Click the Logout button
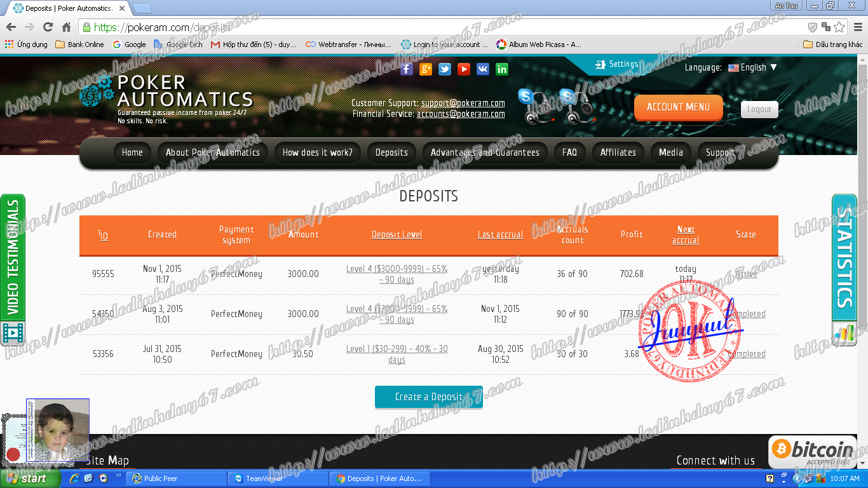The height and width of the screenshot is (488, 868). (759, 109)
